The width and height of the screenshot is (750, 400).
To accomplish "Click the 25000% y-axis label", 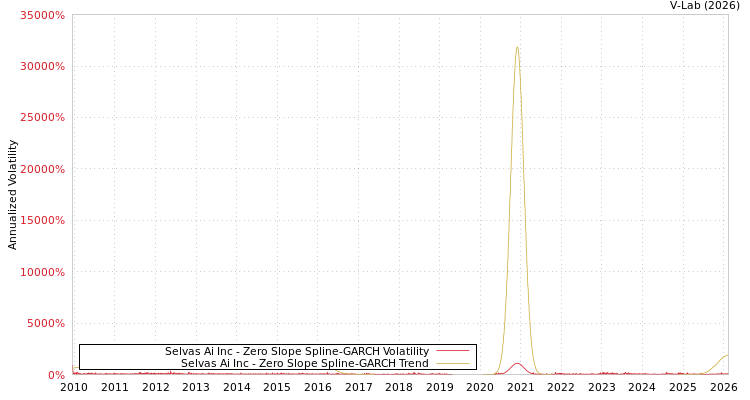I will (42, 118).
